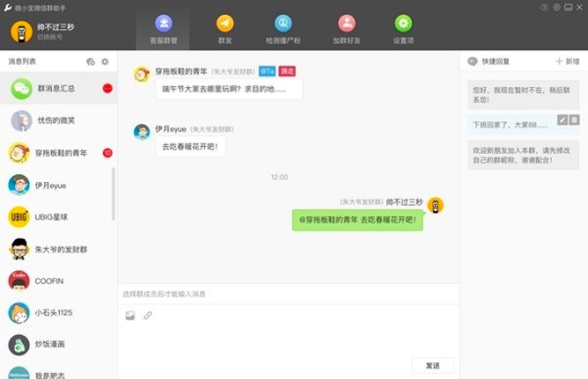Image resolution: width=588 pixels, height=379 pixels.
Task: Open the 加群好友 add group friends tool
Action: [347, 28]
